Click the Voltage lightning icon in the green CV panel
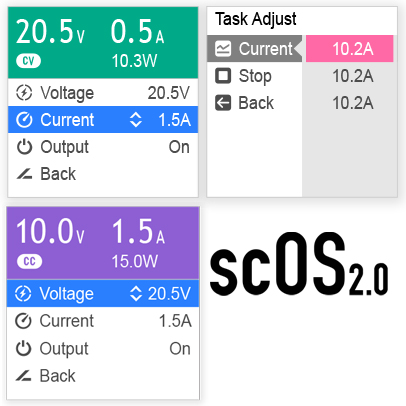Image resolution: width=406 pixels, height=406 pixels. (24, 93)
